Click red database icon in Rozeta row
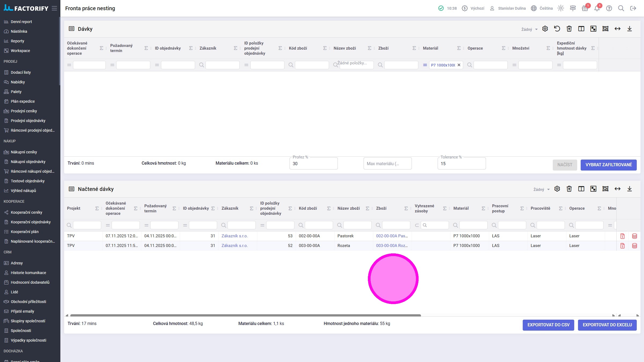Image resolution: width=644 pixels, height=362 pixels. click(635, 246)
